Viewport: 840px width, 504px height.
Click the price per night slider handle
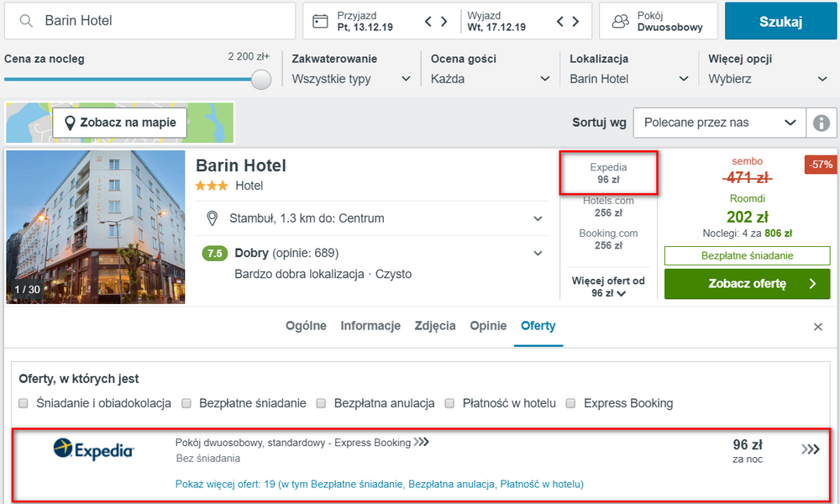pos(261,79)
